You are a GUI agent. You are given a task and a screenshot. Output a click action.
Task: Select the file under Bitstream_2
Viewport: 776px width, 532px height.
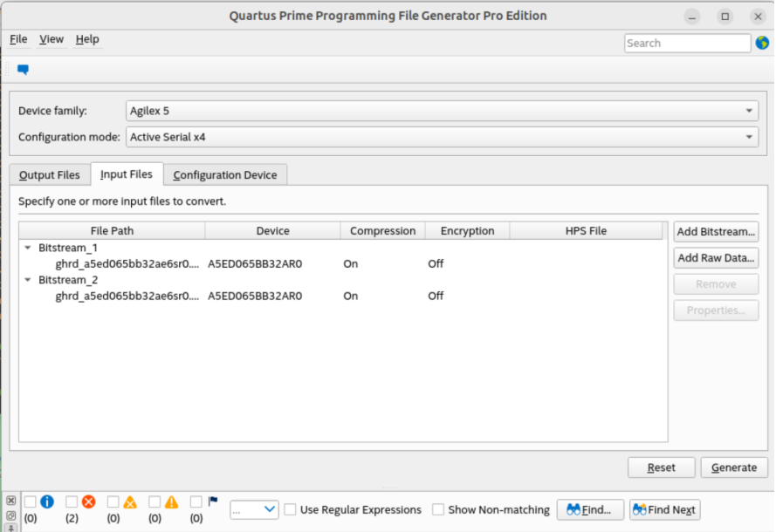coord(127,296)
